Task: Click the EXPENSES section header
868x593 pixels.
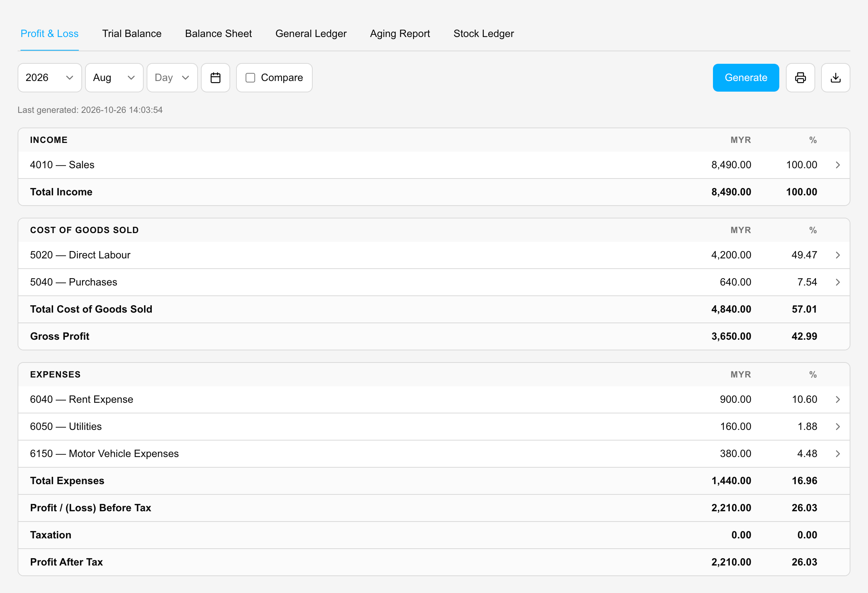Action: click(55, 375)
